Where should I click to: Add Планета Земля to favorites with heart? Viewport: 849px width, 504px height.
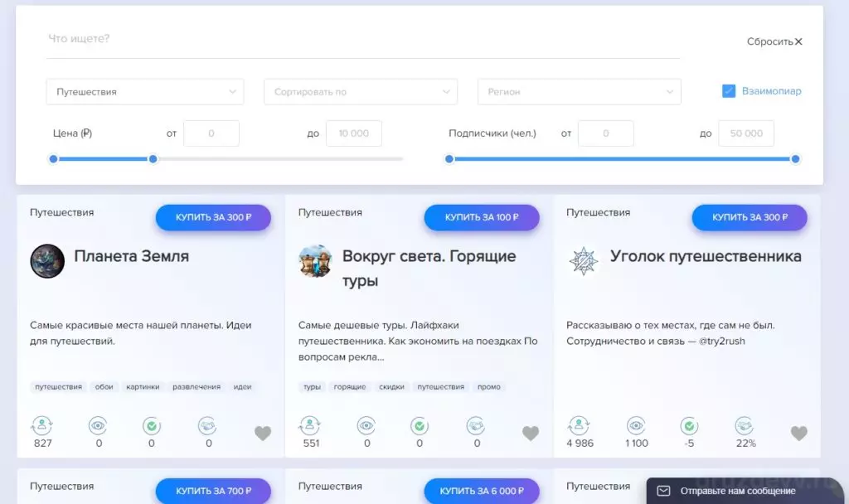coord(263,433)
